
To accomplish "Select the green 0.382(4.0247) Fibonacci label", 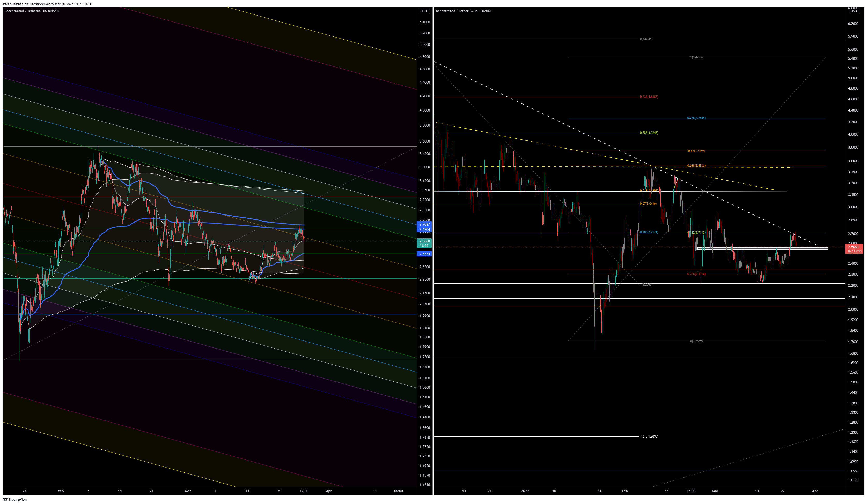I will tap(649, 133).
